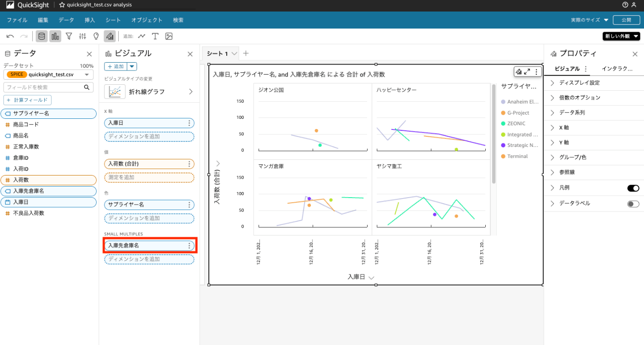Expand the 折れ線グラフ visual type selector
The width and height of the screenshot is (644, 345).
(x=149, y=92)
